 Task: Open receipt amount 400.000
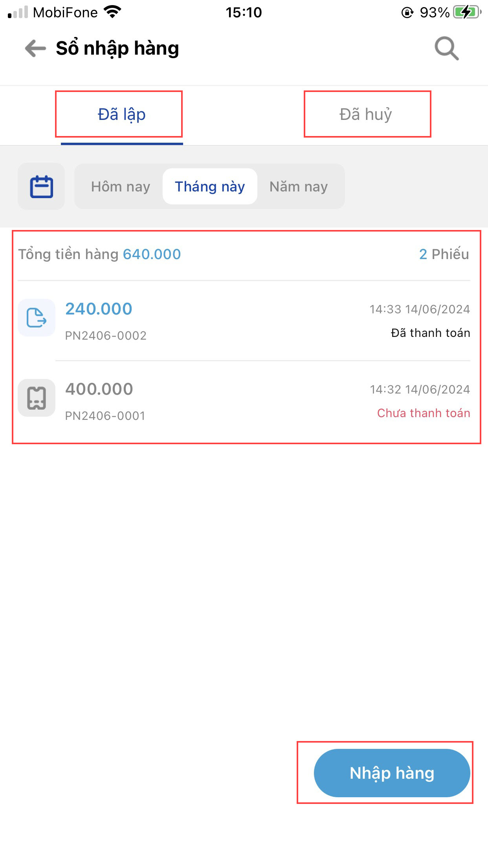[x=99, y=389]
